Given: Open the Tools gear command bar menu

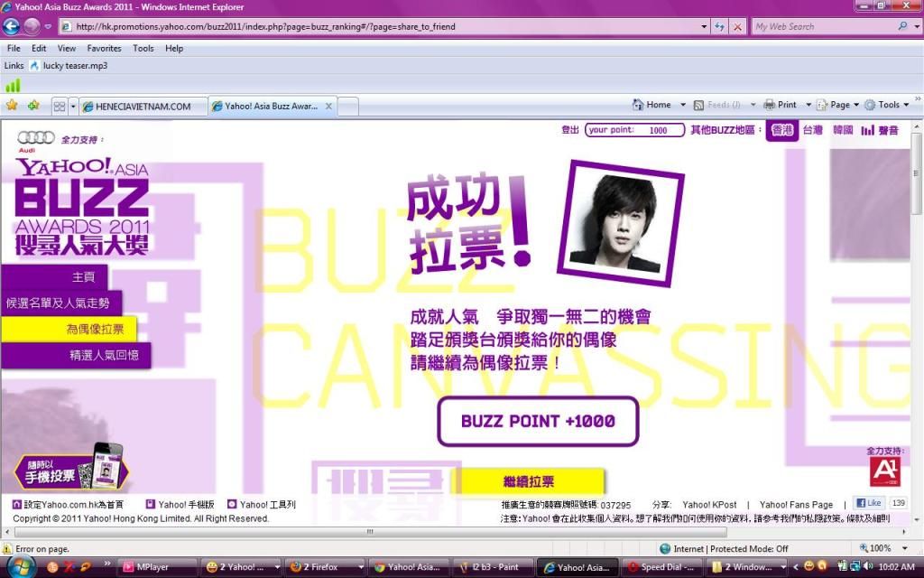Looking at the screenshot, I should [886, 105].
